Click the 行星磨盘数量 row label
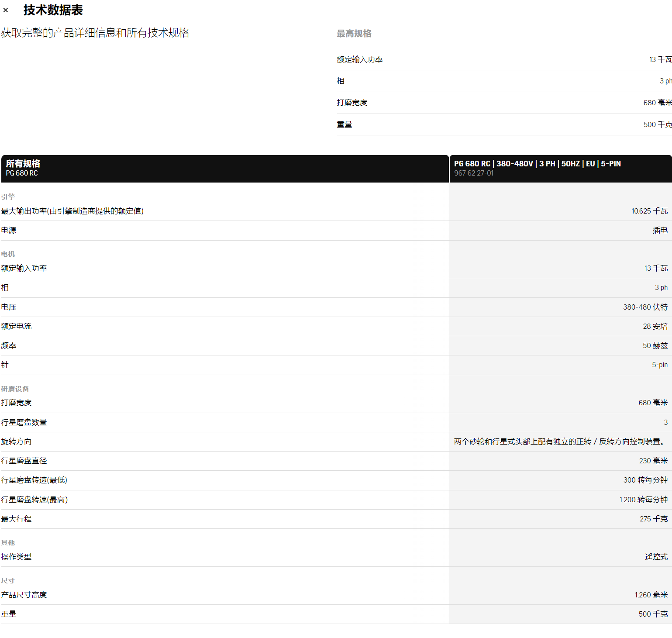The image size is (672, 638). 24,423
